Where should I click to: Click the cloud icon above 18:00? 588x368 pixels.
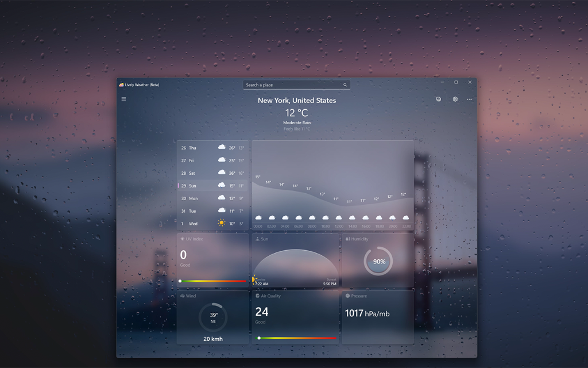pos(379,217)
